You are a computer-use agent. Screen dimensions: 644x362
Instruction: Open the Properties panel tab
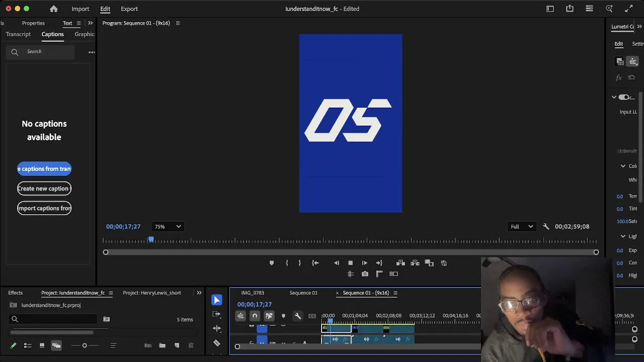pos(33,23)
